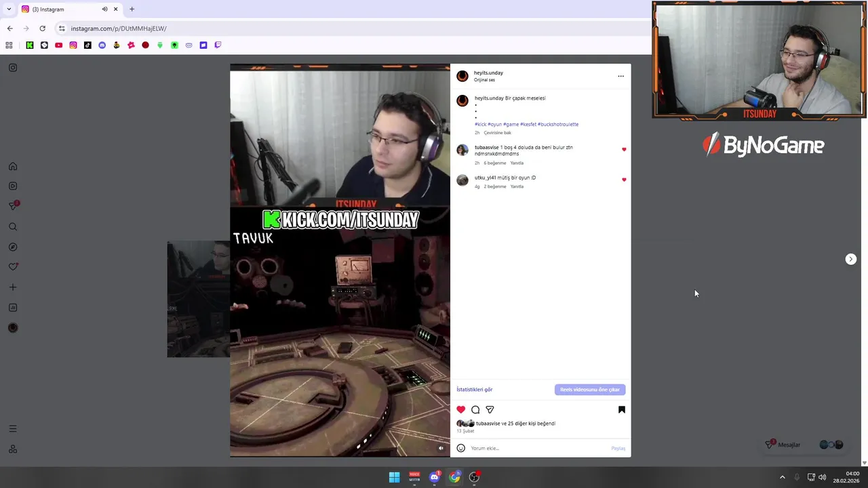This screenshot has height=488, width=868.
Task: Open heyits.unday profile picture in the post header
Action: click(x=462, y=76)
